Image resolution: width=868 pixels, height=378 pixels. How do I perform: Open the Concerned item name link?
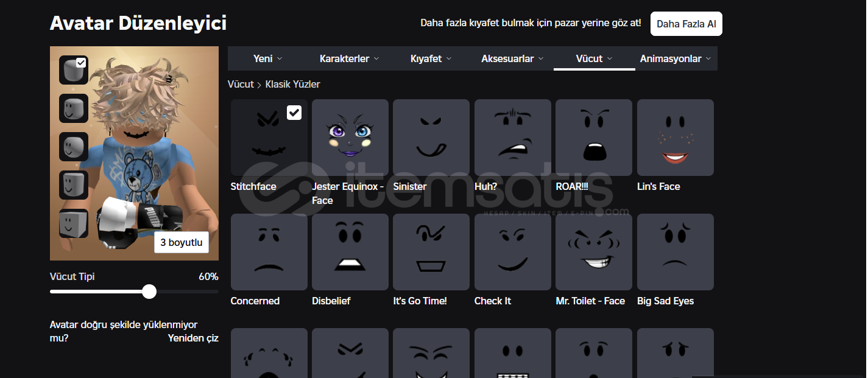tap(255, 301)
